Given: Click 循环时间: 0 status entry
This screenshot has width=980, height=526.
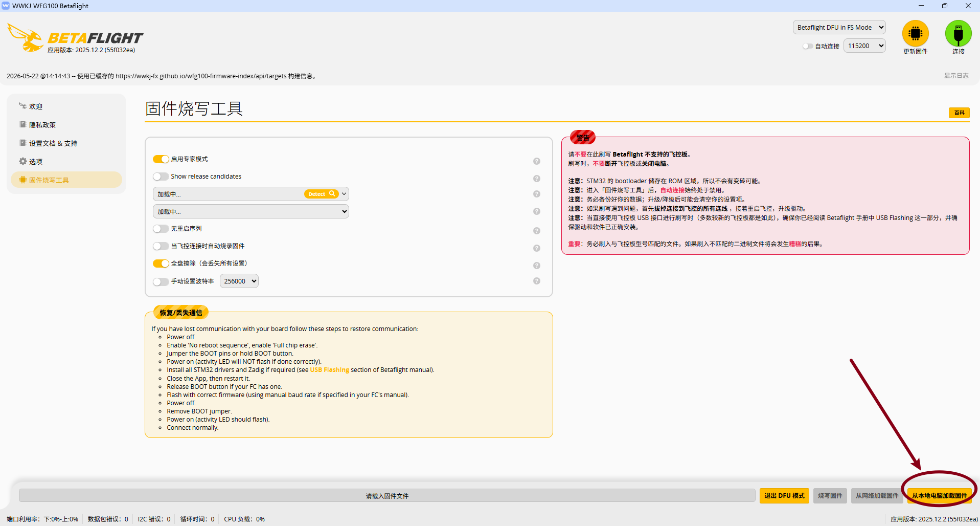Looking at the screenshot, I should [197, 519].
